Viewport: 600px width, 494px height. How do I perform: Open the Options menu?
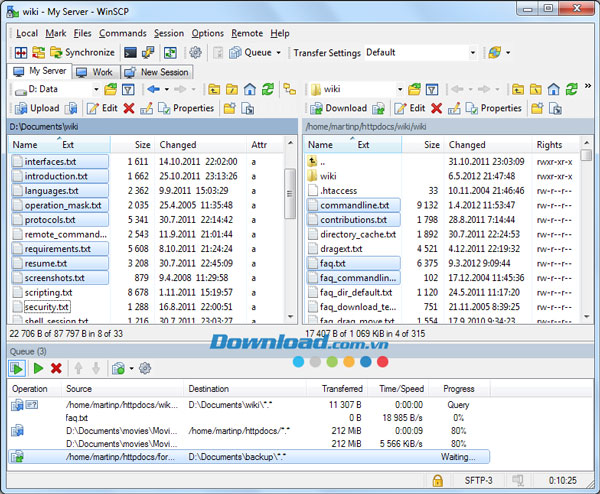207,33
